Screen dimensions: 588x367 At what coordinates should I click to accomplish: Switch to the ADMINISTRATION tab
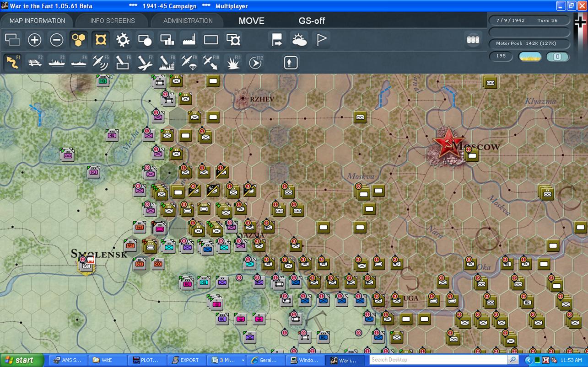coord(188,21)
